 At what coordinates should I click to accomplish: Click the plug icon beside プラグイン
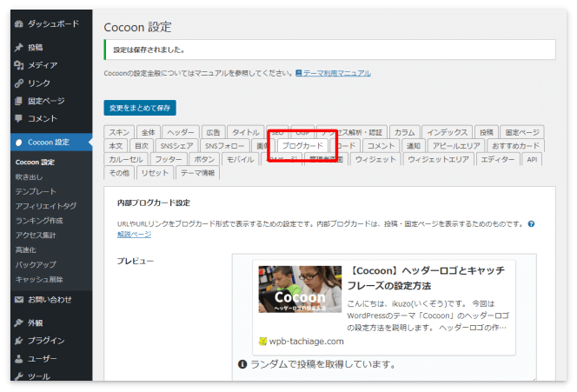click(19, 341)
